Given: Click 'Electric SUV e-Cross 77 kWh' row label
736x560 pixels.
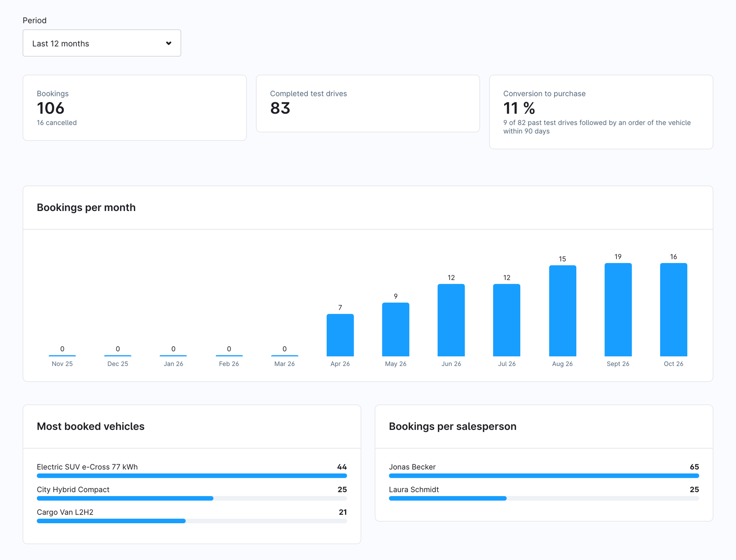Looking at the screenshot, I should coord(87,467).
